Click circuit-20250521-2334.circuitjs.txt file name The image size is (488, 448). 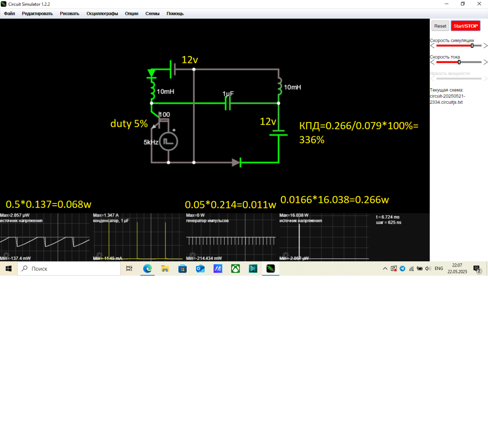(x=447, y=99)
